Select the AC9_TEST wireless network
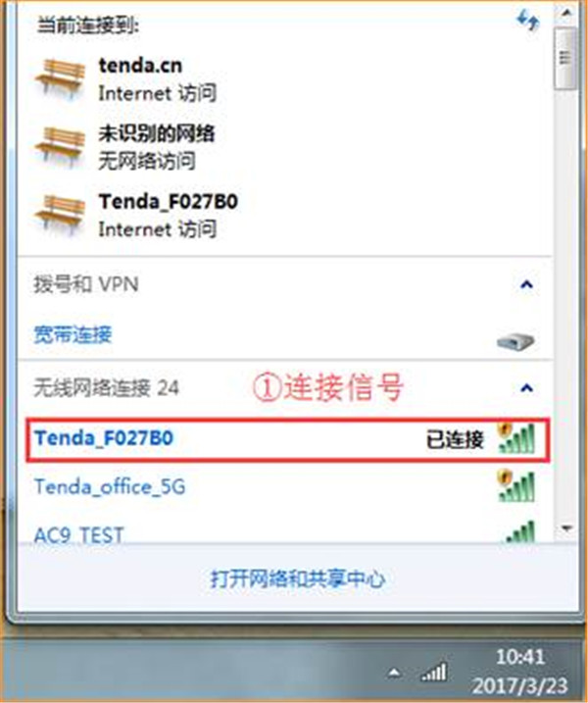Screen dimensions: 588x703 287,533
